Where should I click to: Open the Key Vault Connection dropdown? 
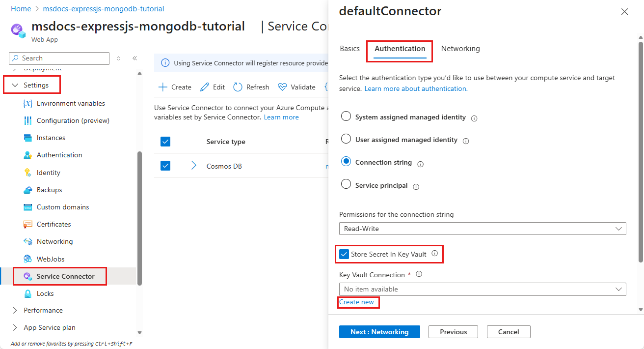click(x=482, y=289)
